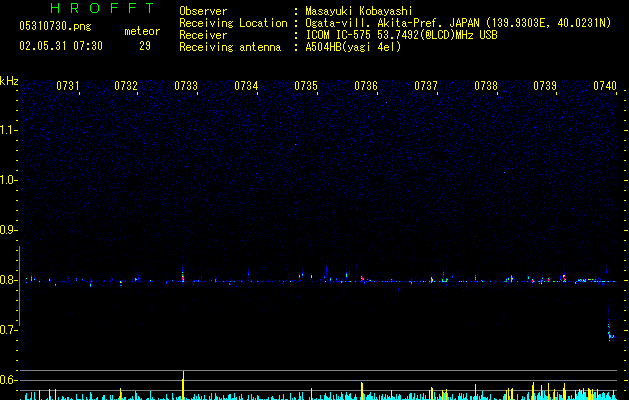Image resolution: width=629 pixels, height=400 pixels.
Task: Click the 0739 time marker
Action: click(545, 86)
